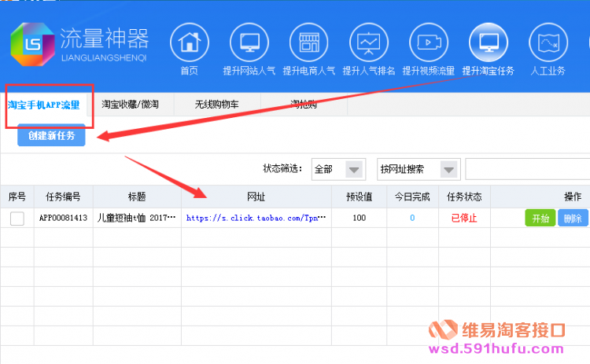Open the 首页 home icon

[x=190, y=42]
